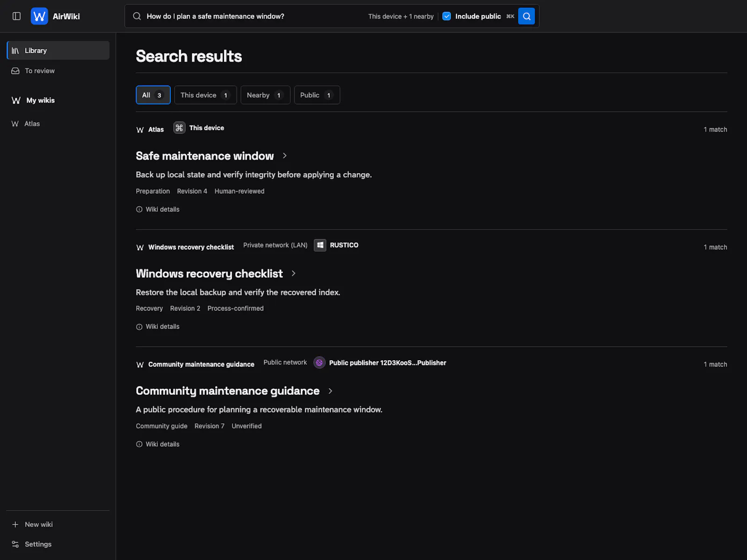Select the All results tab
The image size is (747, 560).
(x=153, y=95)
